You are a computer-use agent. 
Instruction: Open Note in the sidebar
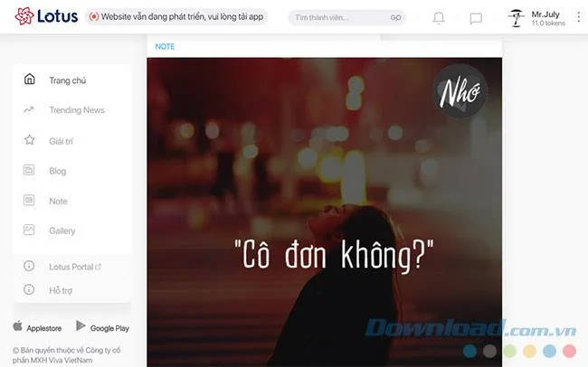coord(58,201)
